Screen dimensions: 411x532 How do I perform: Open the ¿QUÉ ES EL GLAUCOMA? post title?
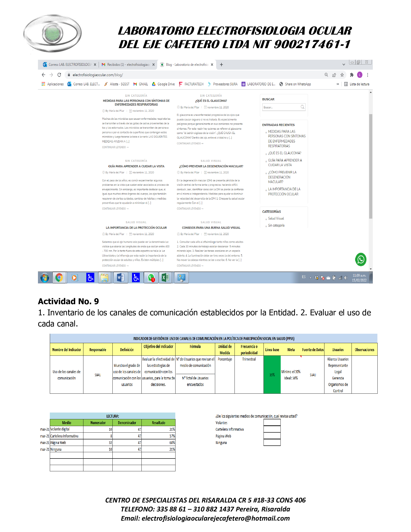tap(211, 101)
